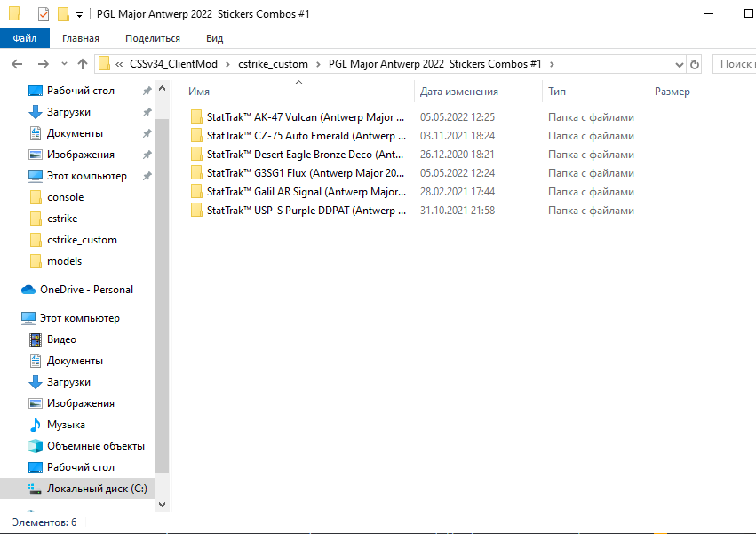Select Объемные объекты in navigation pane
Image resolution: width=756 pixels, height=534 pixels.
click(x=95, y=446)
